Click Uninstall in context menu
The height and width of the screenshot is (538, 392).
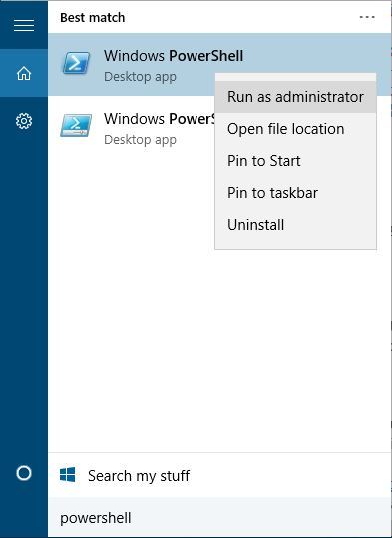(x=295, y=225)
